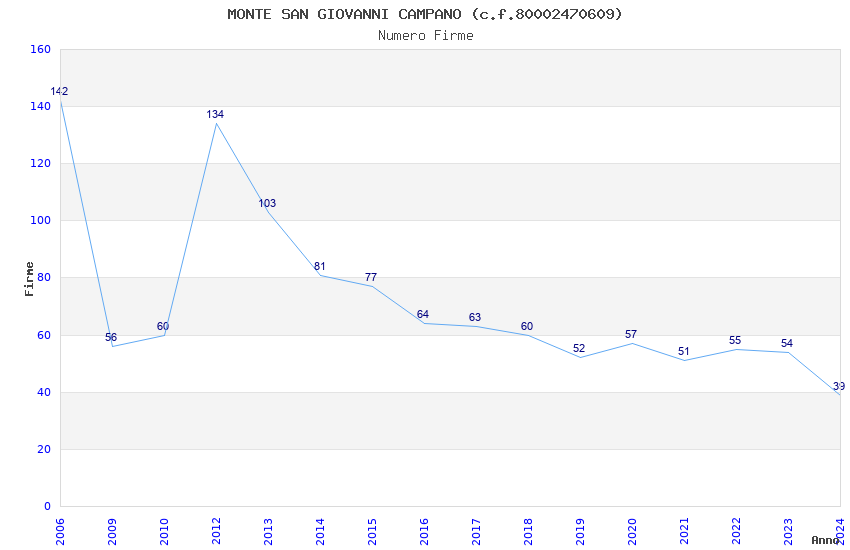This screenshot has height=550, width=850.
Task: Click y-axis tick label 120
Action: [41, 163]
